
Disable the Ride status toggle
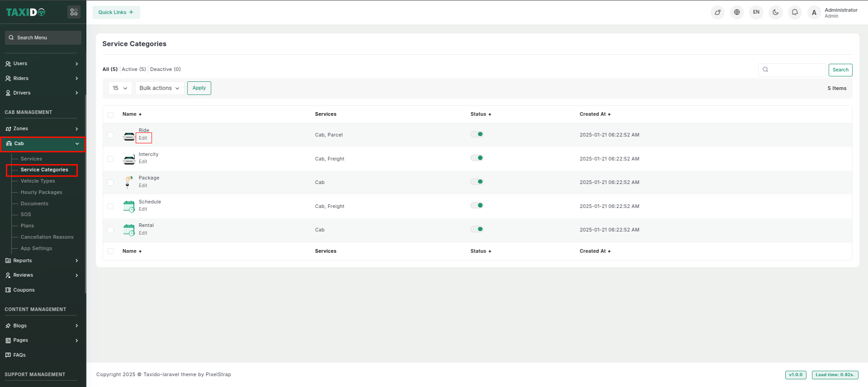(x=477, y=134)
